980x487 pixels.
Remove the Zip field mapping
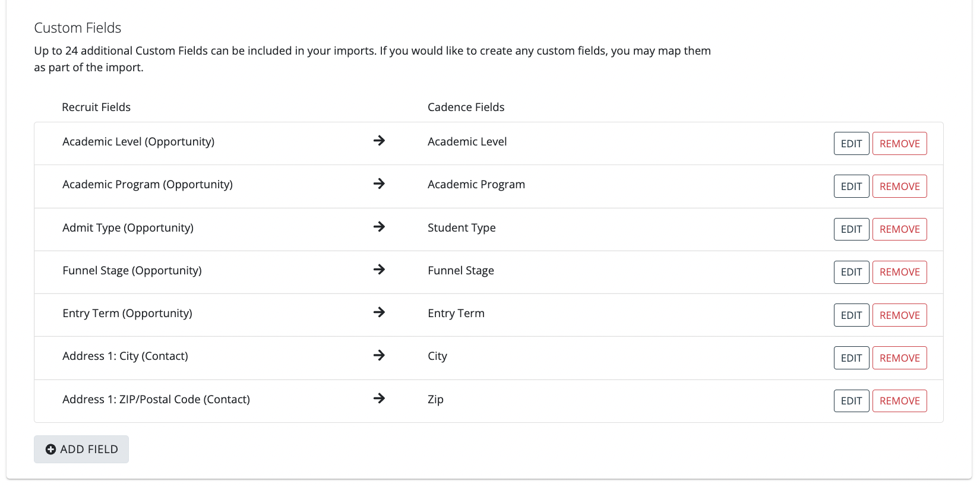point(899,401)
